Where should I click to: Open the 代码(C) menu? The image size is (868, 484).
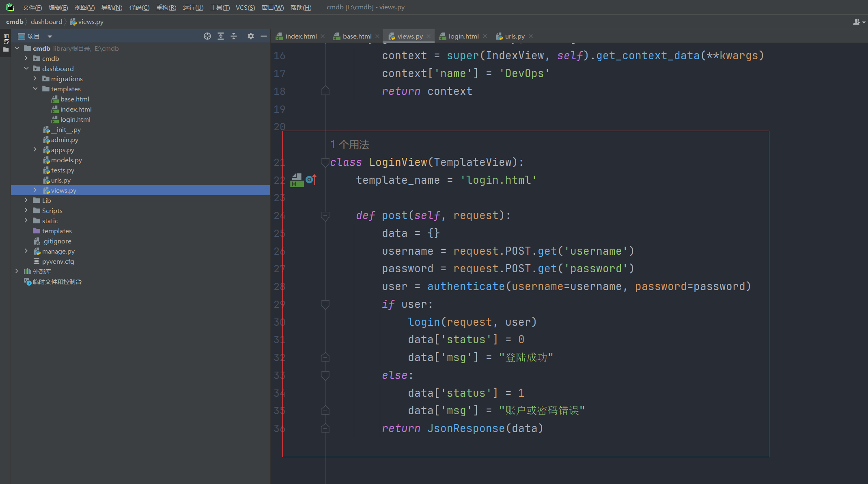click(139, 7)
